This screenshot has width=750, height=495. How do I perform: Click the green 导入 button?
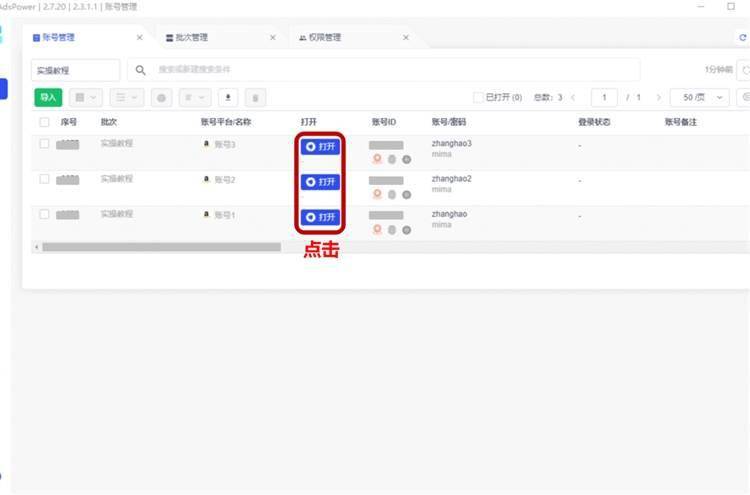[x=47, y=97]
